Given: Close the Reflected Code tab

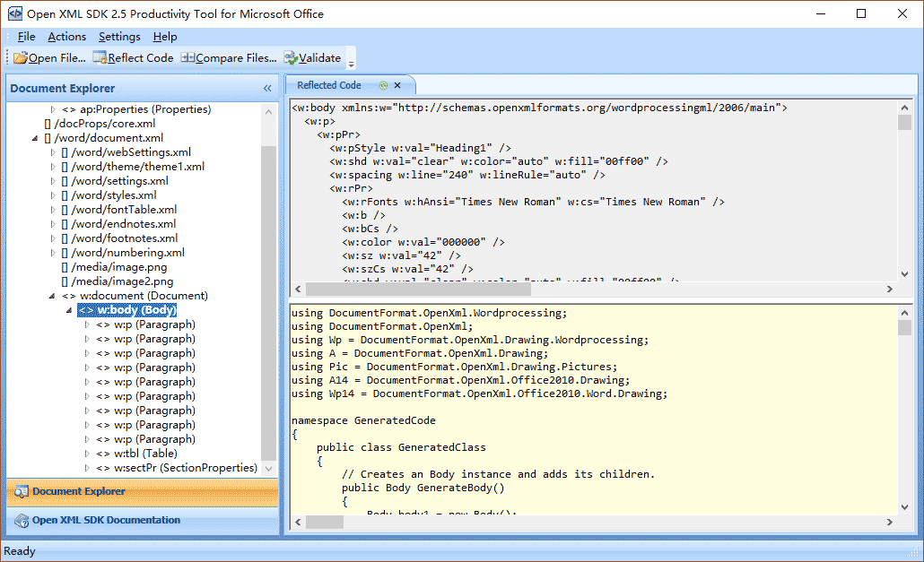Looking at the screenshot, I should pyautogui.click(x=397, y=86).
